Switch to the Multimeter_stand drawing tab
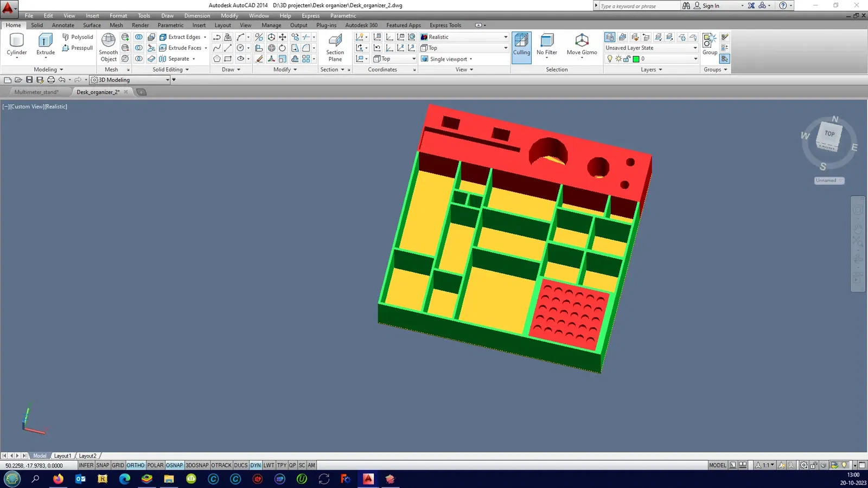Viewport: 868px width, 488px height. 36,92
